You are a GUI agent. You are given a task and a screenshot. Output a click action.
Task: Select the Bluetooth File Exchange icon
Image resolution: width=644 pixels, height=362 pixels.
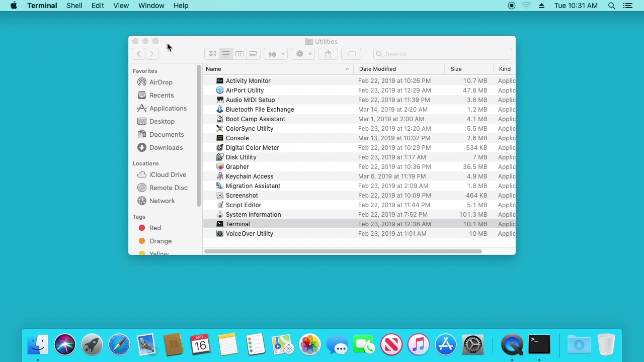220,109
